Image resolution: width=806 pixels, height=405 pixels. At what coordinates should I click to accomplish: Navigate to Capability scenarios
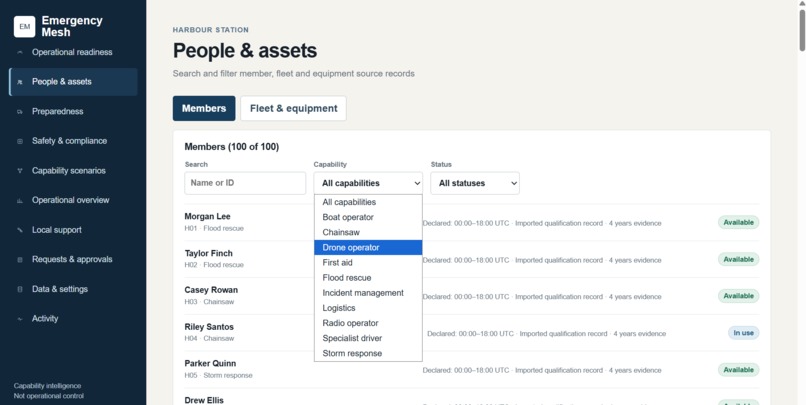tap(73, 171)
